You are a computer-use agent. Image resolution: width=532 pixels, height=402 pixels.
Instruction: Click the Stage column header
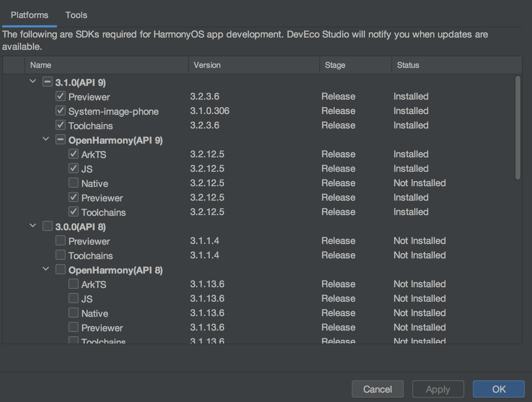pyautogui.click(x=356, y=65)
